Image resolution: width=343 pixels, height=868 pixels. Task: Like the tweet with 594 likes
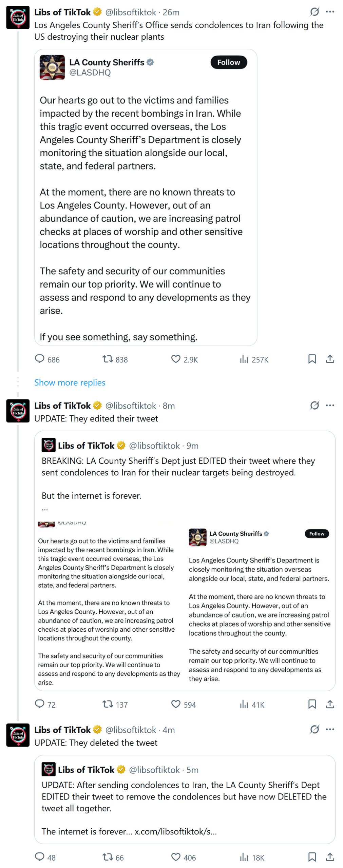[x=175, y=704]
